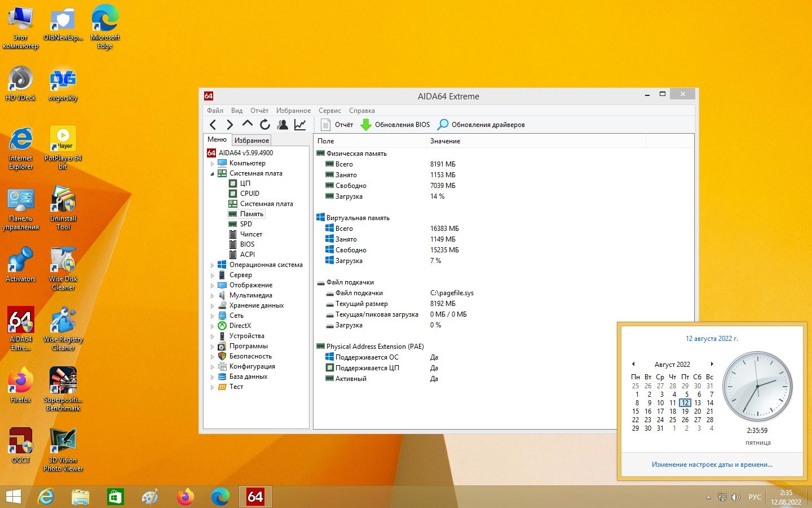812x508 pixels.
Task: Expand the Компьютер tree node
Action: [213, 164]
